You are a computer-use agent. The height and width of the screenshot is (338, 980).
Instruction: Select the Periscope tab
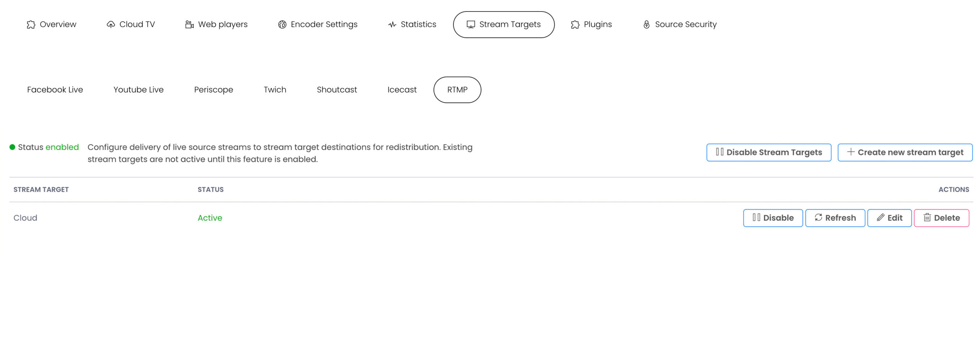(214, 90)
